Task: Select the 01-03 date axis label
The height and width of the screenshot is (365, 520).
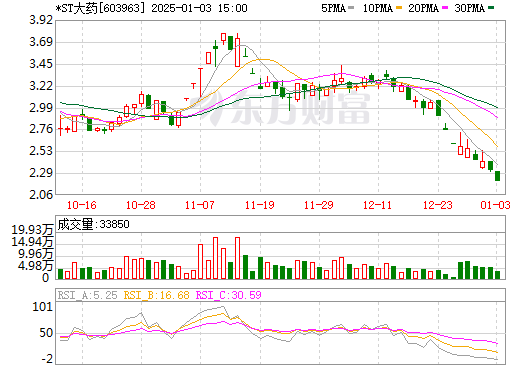Action: tap(496, 205)
